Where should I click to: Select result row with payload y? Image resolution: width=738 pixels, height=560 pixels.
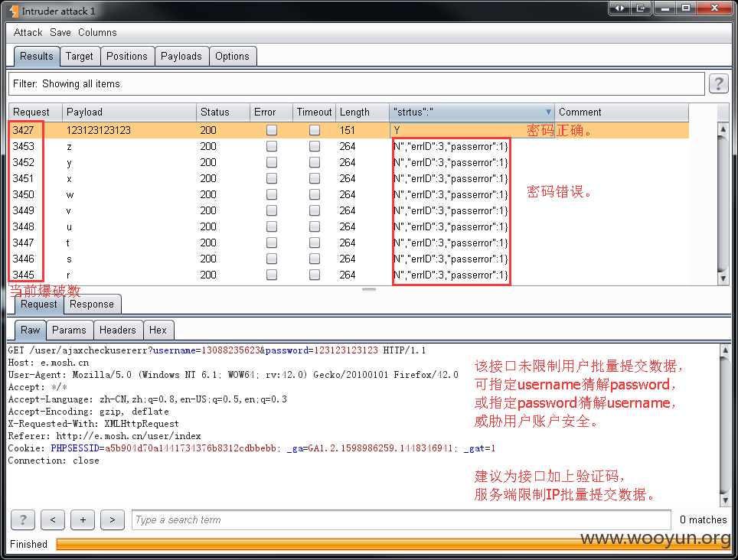click(x=349, y=162)
